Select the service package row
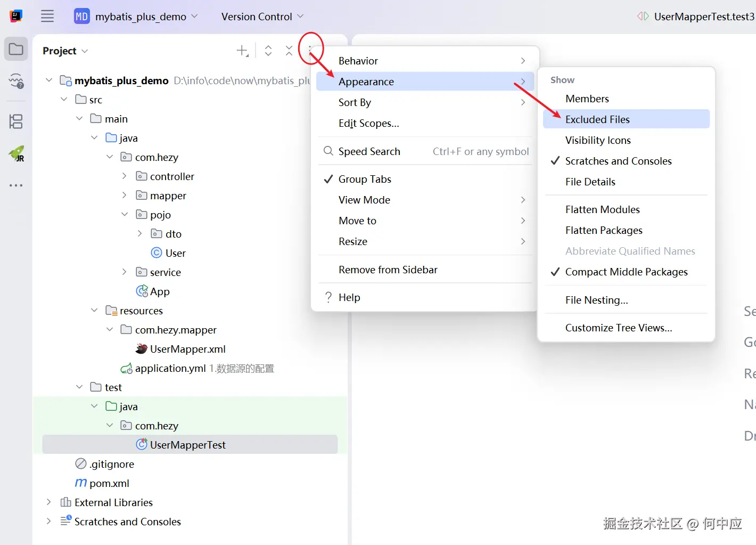756x545 pixels. [x=190, y=272]
